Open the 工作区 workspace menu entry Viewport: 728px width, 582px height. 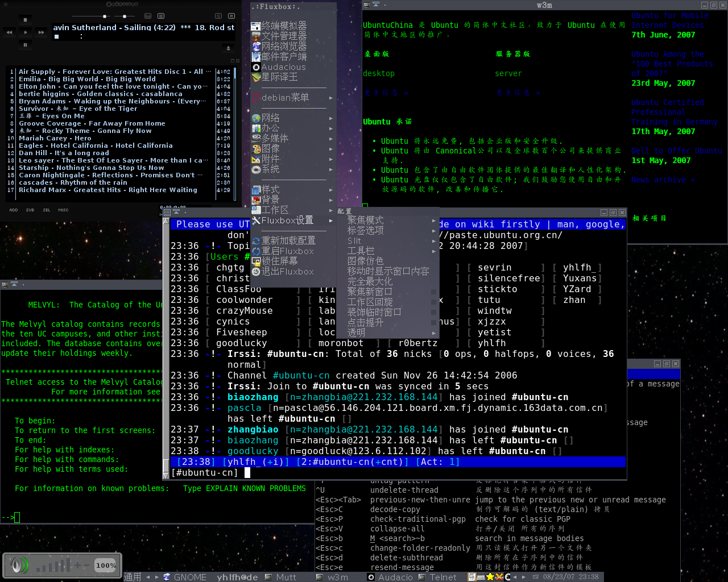tap(293, 210)
